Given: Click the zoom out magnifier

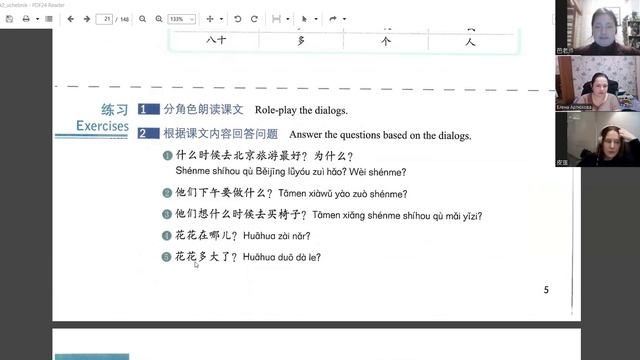Looking at the screenshot, I should pyautogui.click(x=142, y=19).
